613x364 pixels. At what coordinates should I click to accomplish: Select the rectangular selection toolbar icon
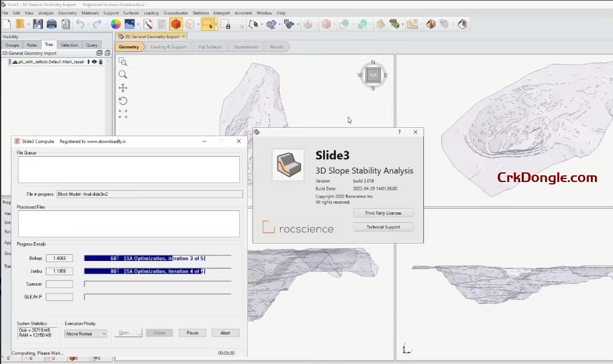tap(209, 24)
